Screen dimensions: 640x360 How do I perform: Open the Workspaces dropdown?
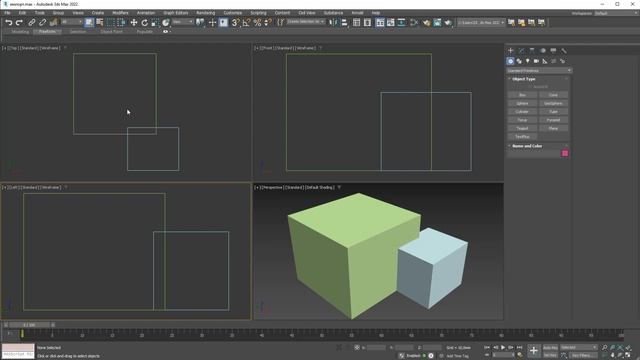pyautogui.click(x=616, y=13)
